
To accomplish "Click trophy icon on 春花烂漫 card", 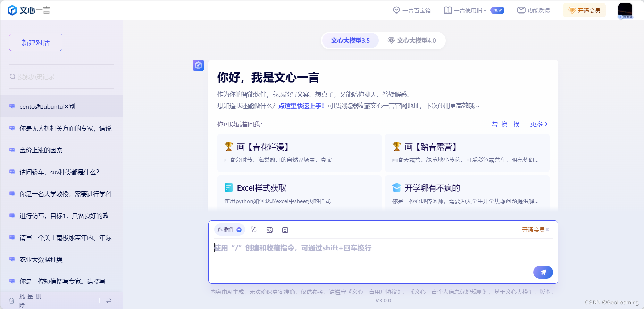I will (x=228, y=147).
